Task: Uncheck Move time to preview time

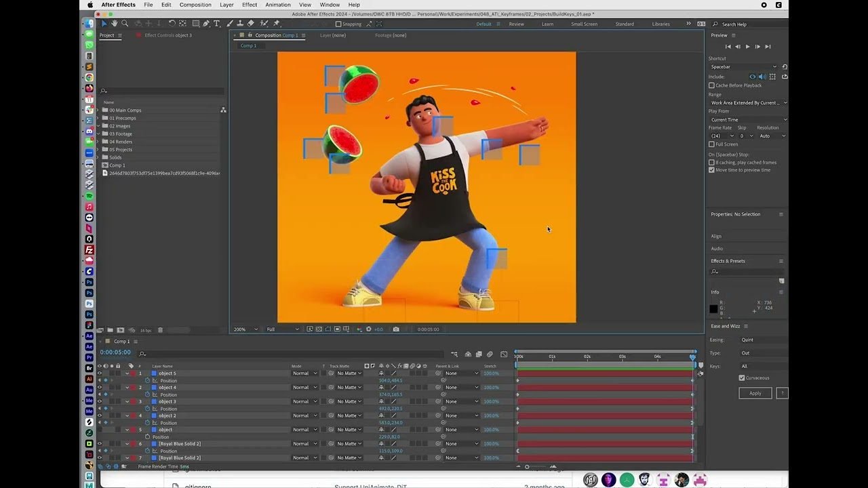Action: click(x=711, y=169)
